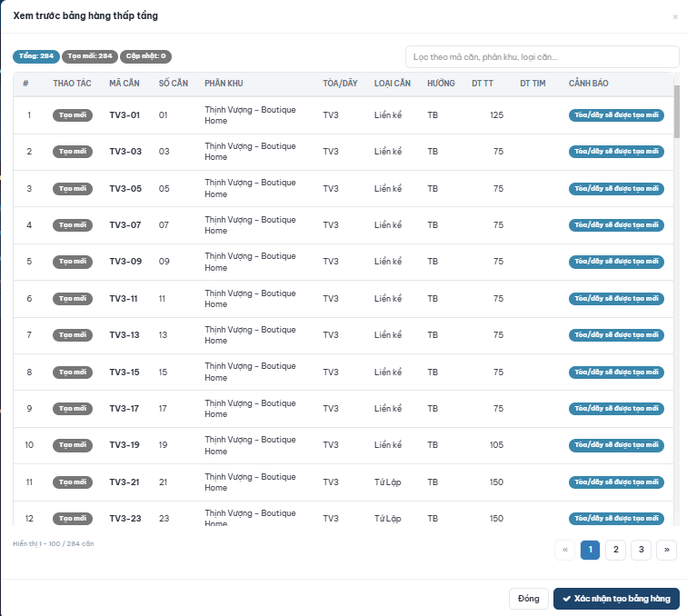This screenshot has height=616, width=687.
Task: Click the TB direction cell in row TV3-11
Action: pos(433,299)
